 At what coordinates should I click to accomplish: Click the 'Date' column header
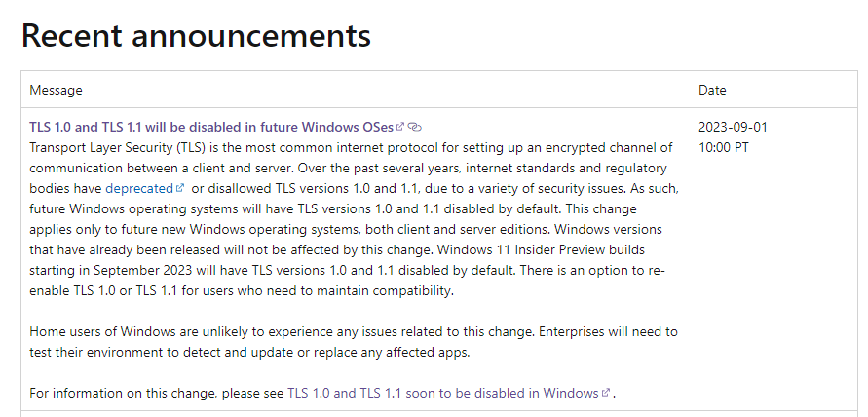712,90
